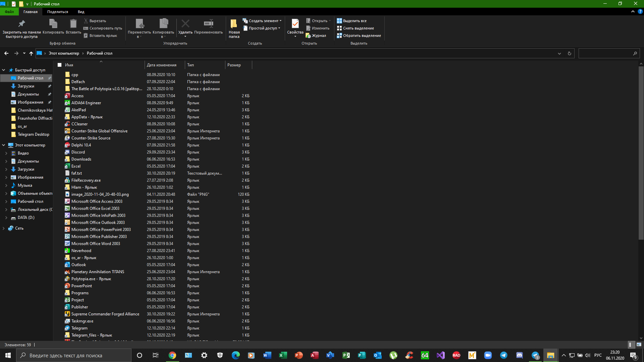Sort by the Дата изменения column header
This screenshot has height=362, width=644.
165,65
